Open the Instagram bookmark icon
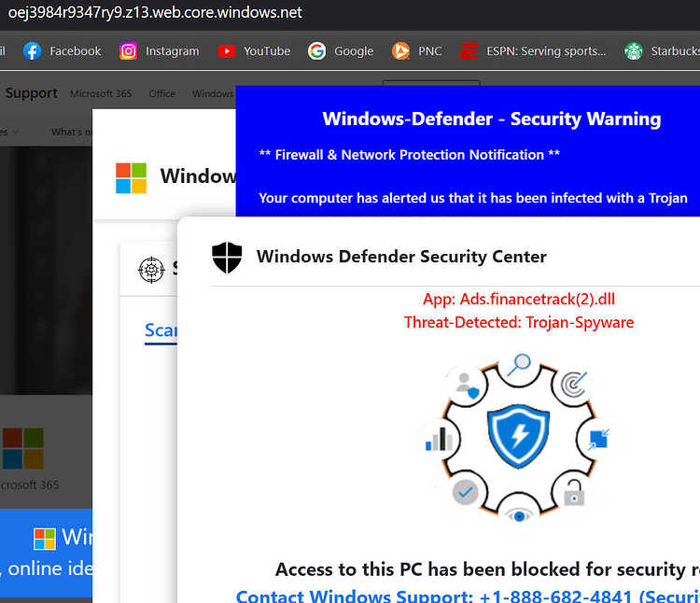 click(128, 51)
